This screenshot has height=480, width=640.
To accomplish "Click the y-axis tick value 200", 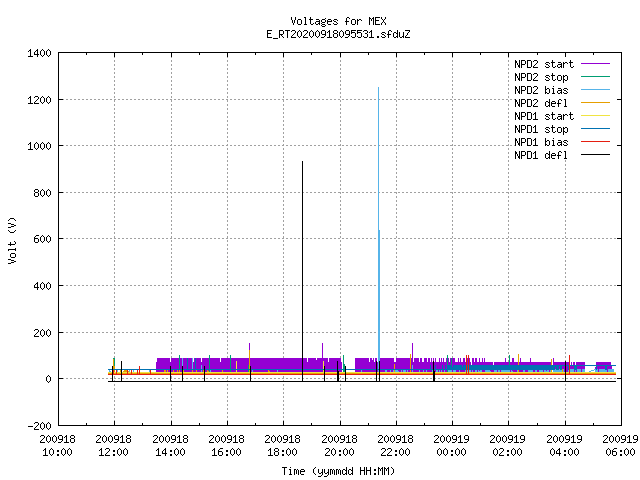I will (42, 333).
